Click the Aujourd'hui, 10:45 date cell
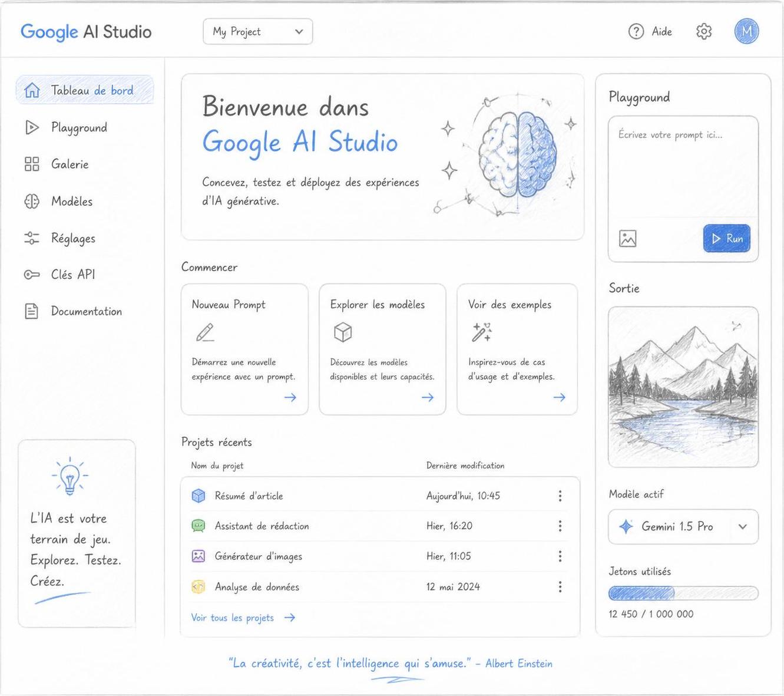The width and height of the screenshot is (784, 696). pos(463,496)
